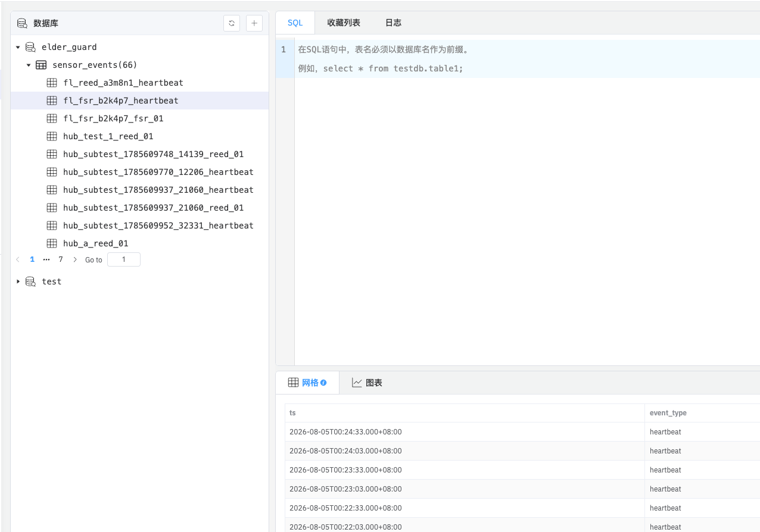Image resolution: width=760 pixels, height=532 pixels.
Task: Expand the test database node
Action: click(18, 281)
